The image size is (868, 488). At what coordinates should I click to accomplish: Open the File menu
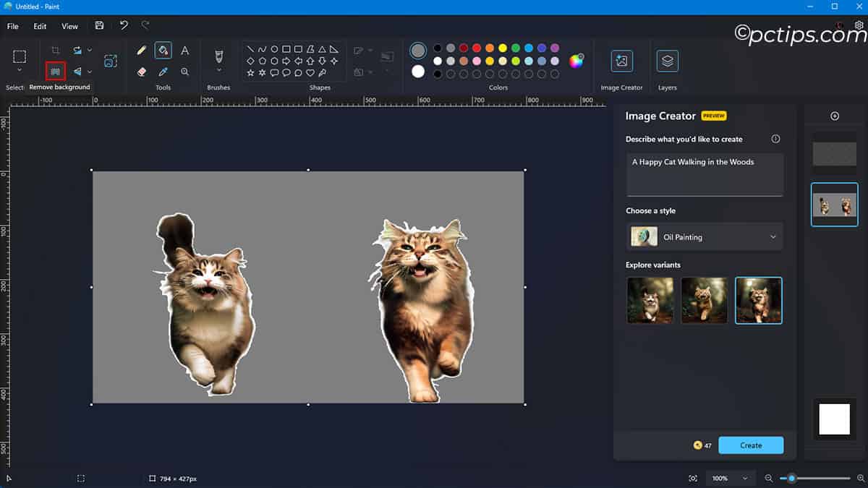[x=12, y=26]
